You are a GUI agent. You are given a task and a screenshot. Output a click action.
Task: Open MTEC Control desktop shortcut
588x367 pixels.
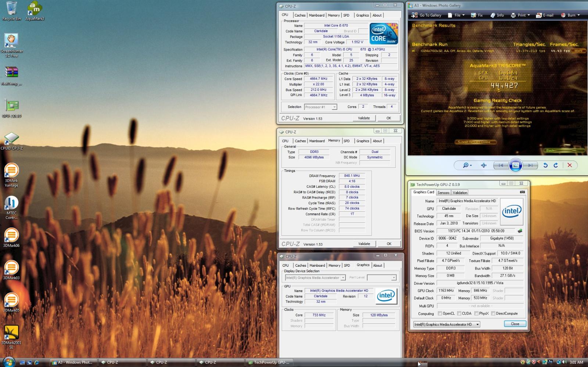[11, 208]
